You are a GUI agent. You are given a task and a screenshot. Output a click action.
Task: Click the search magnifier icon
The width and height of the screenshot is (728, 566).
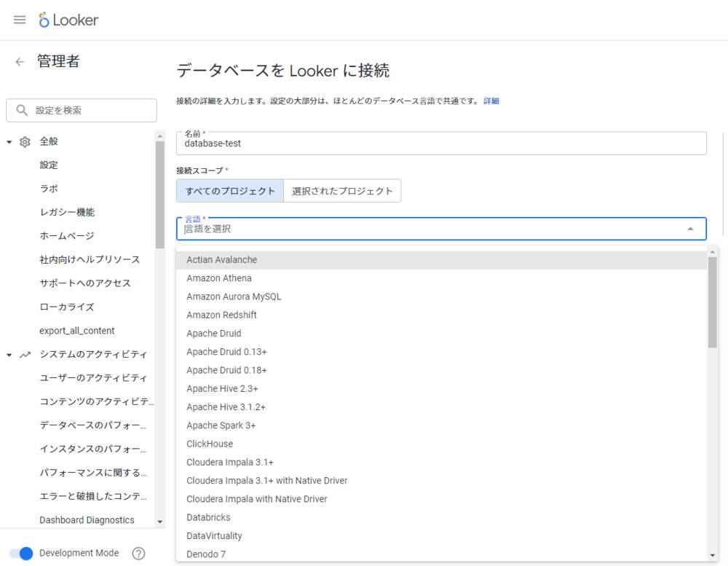(22, 111)
